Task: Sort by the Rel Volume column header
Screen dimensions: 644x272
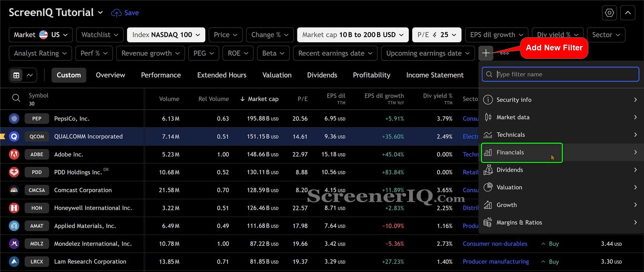Action: [x=213, y=99]
